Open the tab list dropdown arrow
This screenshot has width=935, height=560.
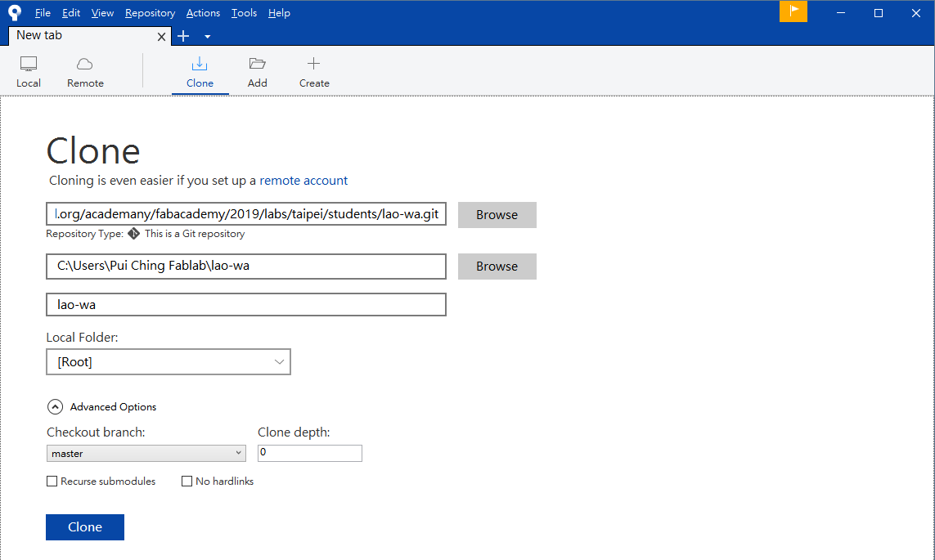208,37
